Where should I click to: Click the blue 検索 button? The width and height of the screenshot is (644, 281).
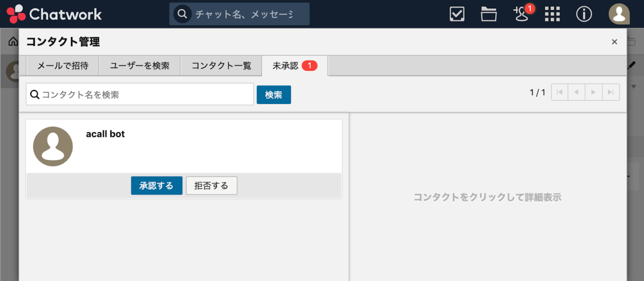[x=274, y=94]
